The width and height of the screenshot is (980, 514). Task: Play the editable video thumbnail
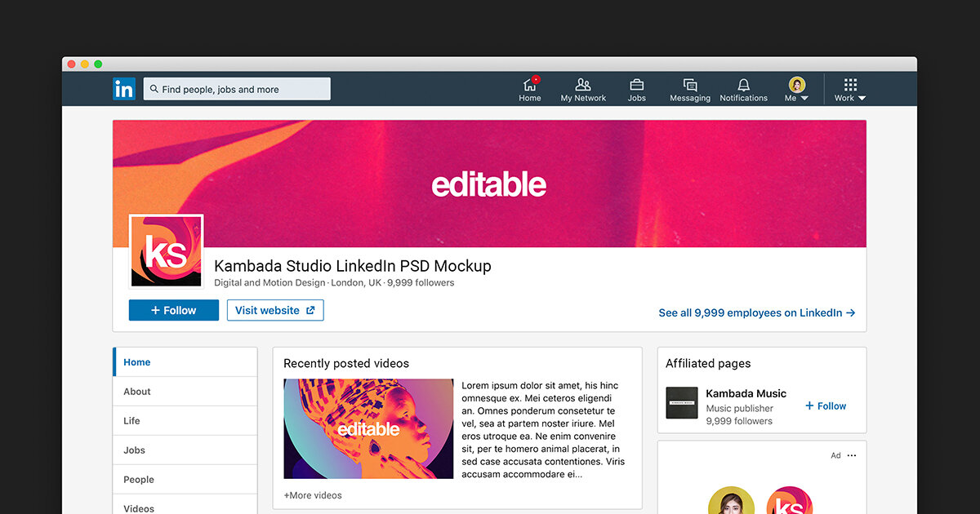tap(367, 428)
